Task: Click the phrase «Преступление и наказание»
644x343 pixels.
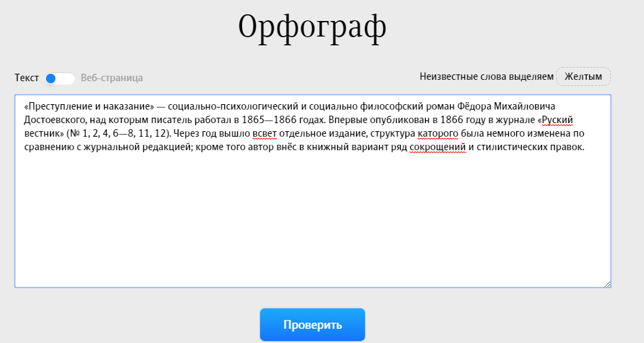Action: [x=89, y=106]
